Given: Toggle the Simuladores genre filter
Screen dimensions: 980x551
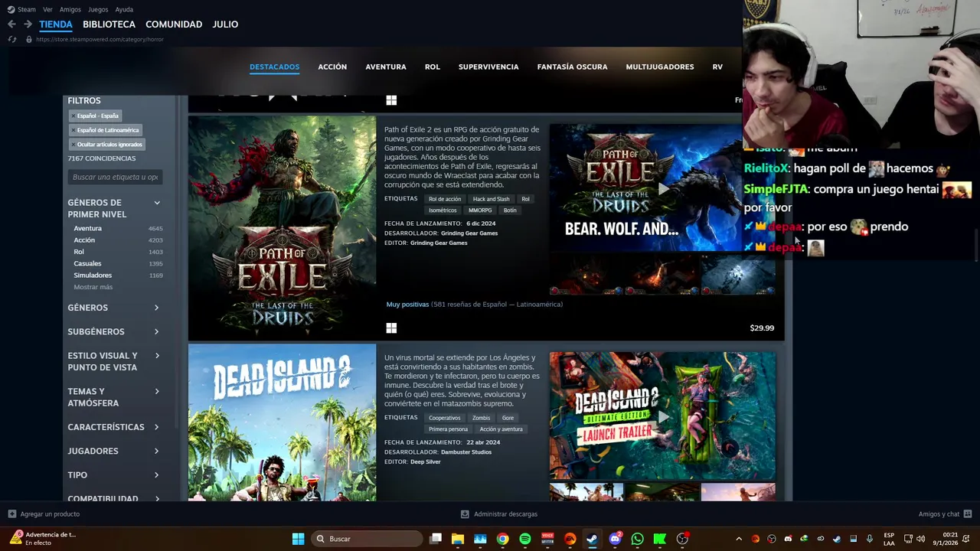Looking at the screenshot, I should point(93,275).
